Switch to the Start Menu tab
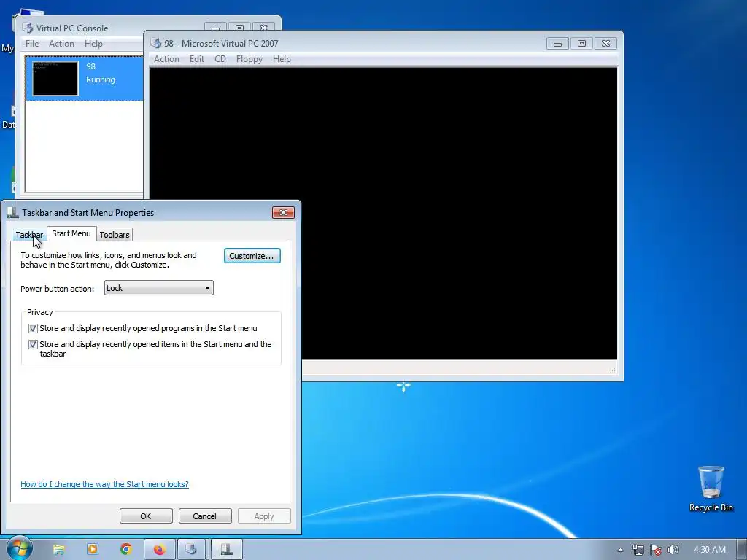This screenshot has width=747, height=560. (x=71, y=233)
